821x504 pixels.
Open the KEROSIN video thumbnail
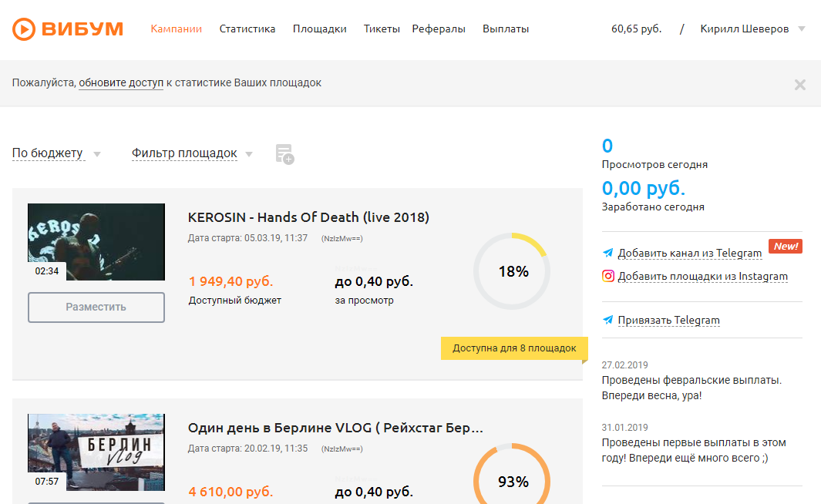point(96,242)
